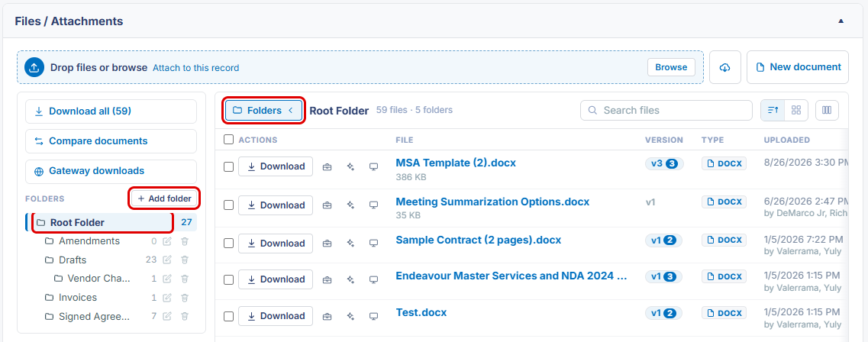Edit the Vendor Cha... subfolder

(x=167, y=279)
